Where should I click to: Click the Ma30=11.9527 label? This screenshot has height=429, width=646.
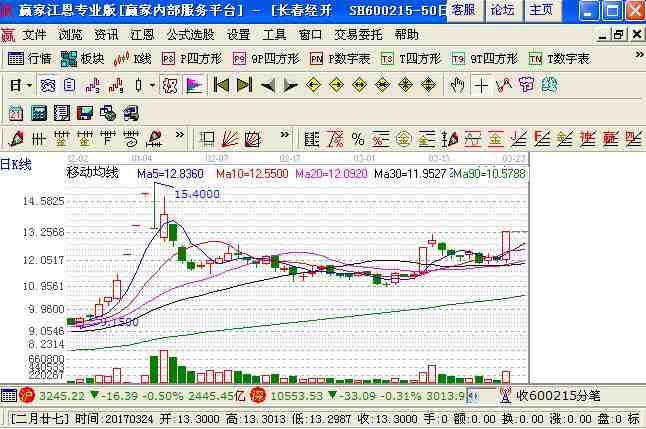410,174
